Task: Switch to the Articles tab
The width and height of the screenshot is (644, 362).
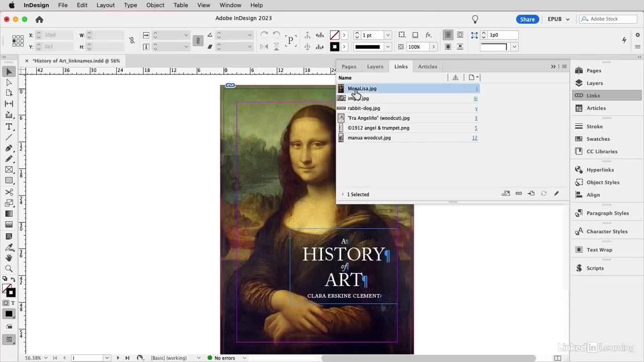Action: tap(428, 66)
